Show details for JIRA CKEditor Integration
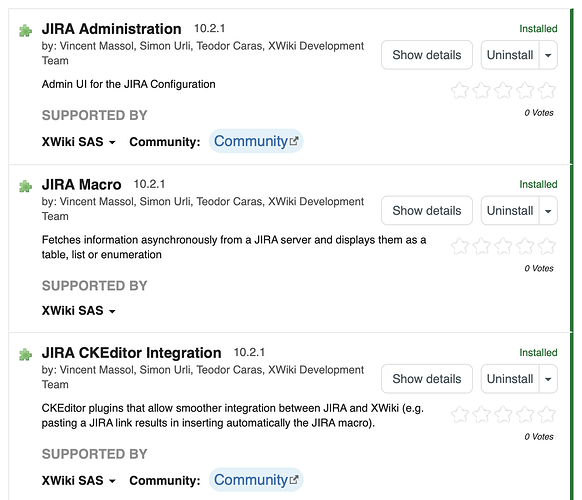 click(x=426, y=379)
